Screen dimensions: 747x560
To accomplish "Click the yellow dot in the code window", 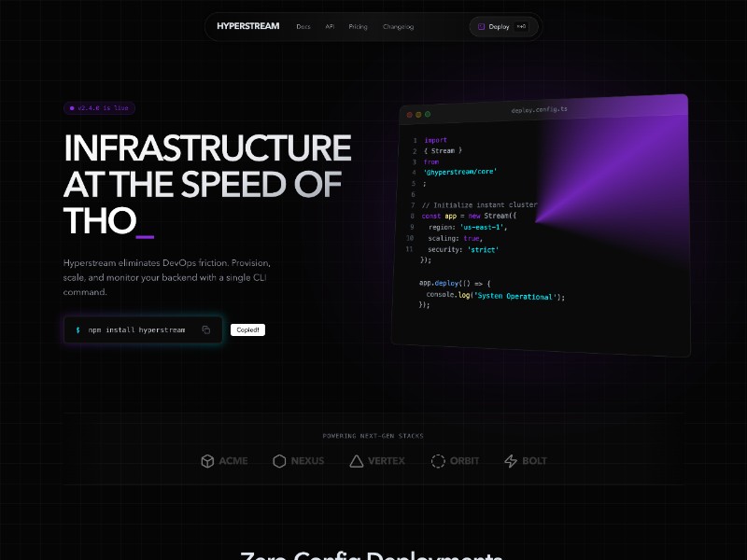I will pos(418,114).
